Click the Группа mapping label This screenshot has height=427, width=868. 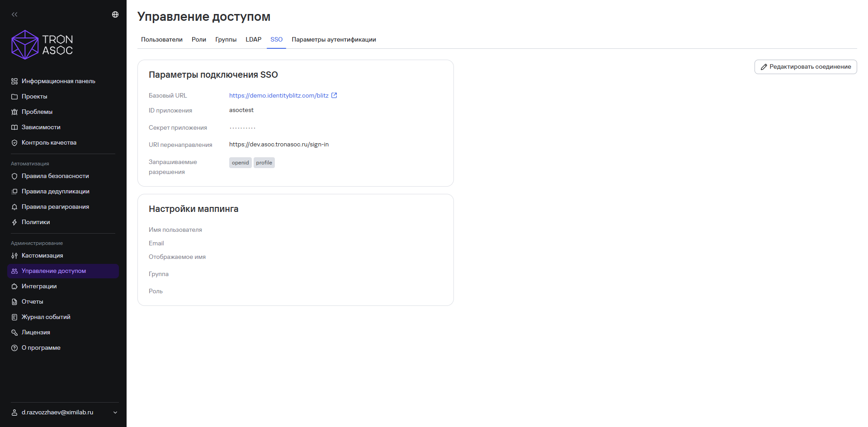coord(159,274)
